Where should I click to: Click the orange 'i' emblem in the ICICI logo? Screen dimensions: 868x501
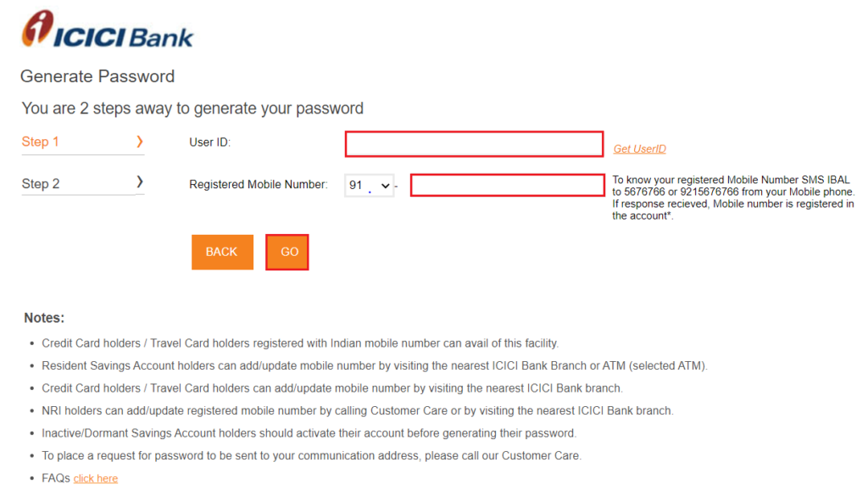37,27
